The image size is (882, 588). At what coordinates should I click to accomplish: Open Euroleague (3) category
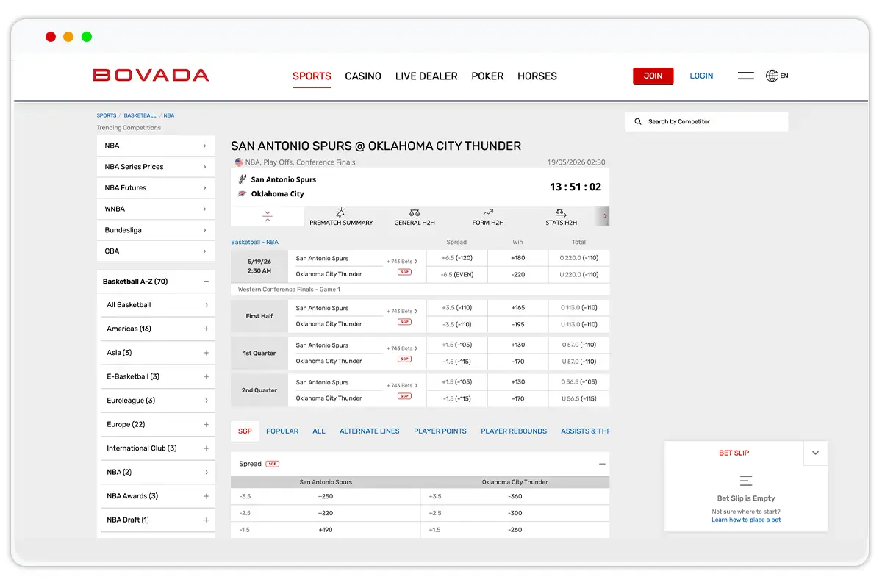click(156, 401)
